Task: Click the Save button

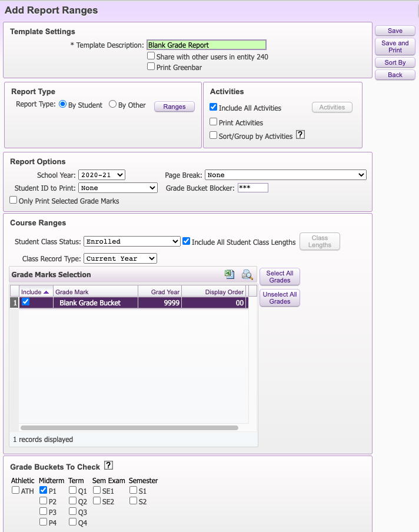Action: pos(395,31)
